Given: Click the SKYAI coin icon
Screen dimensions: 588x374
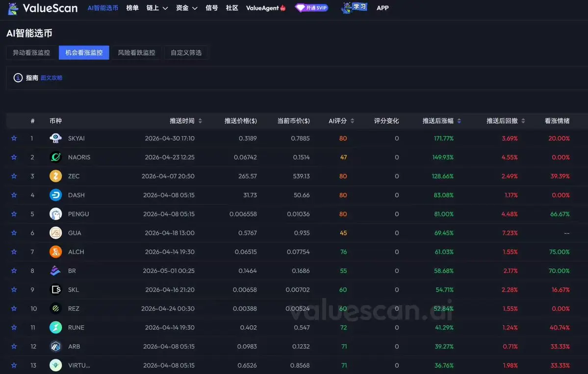Looking at the screenshot, I should coord(55,138).
